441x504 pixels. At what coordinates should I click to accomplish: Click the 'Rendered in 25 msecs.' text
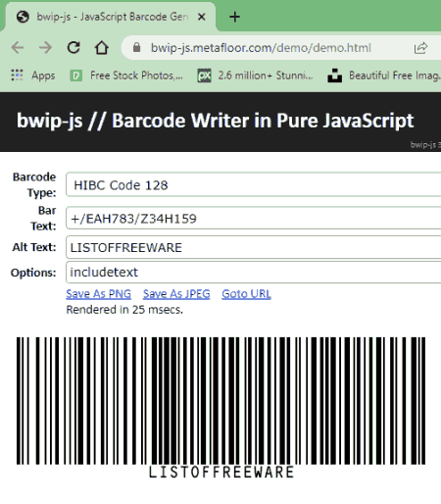[x=124, y=310]
